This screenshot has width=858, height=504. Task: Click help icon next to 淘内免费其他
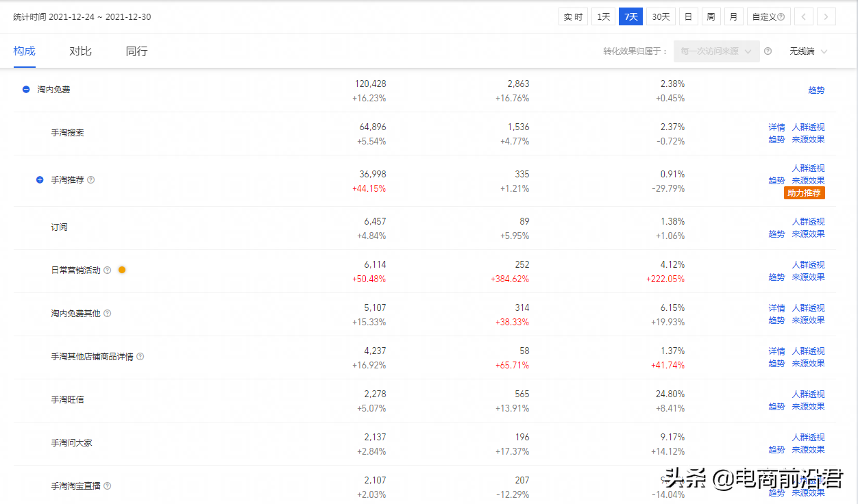[107, 314]
